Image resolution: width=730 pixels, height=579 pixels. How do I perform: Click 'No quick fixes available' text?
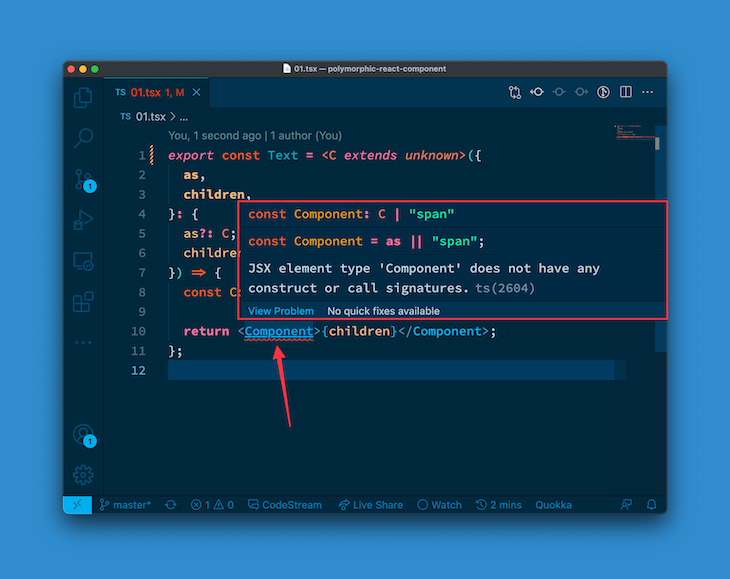tap(383, 311)
